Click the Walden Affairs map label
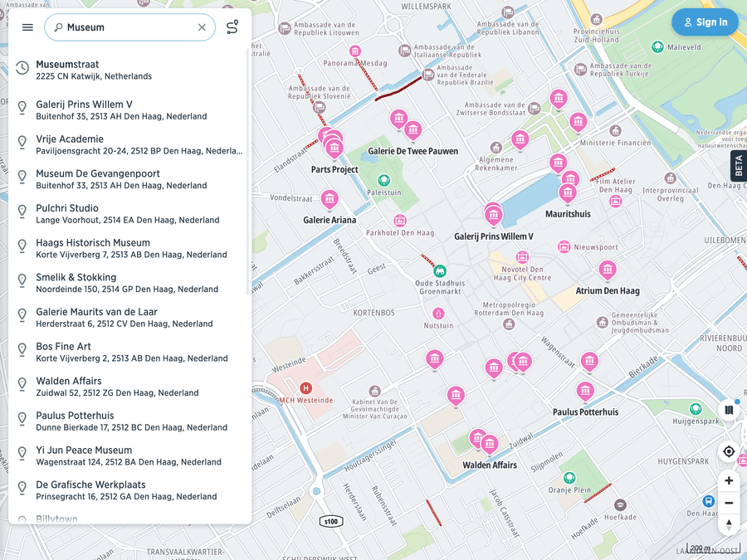The image size is (747, 560). (x=490, y=465)
